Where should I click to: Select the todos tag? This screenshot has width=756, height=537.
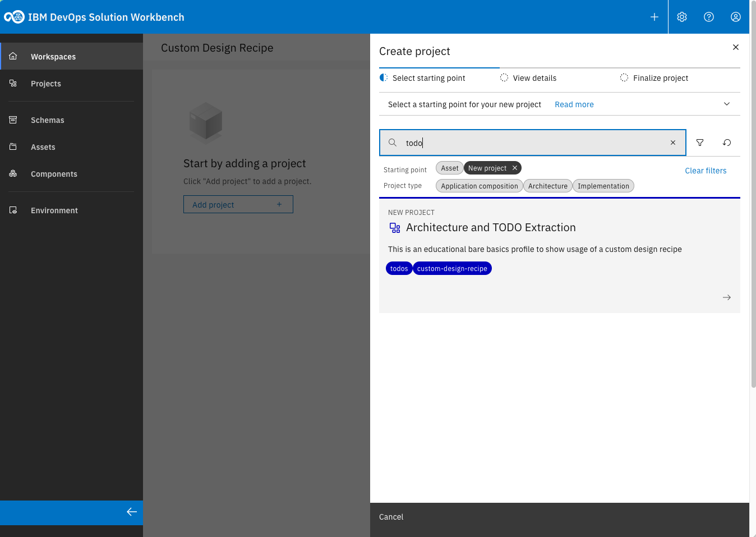399,268
